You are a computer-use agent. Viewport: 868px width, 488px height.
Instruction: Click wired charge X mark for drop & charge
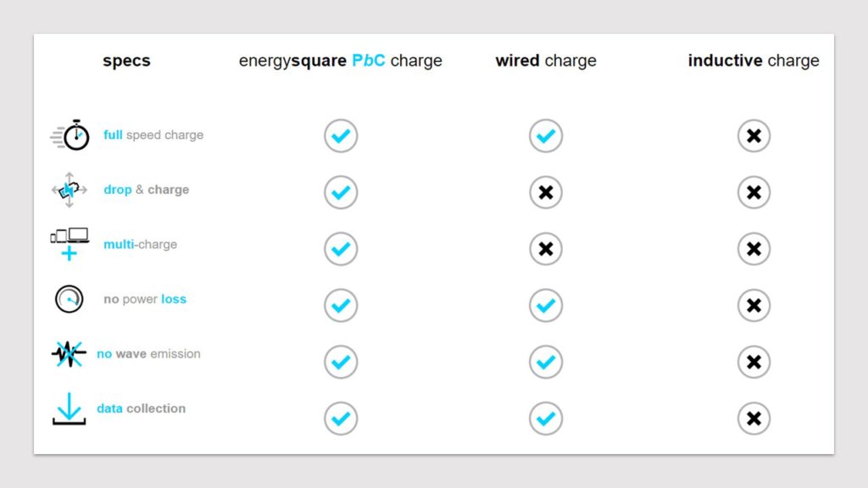(x=546, y=192)
